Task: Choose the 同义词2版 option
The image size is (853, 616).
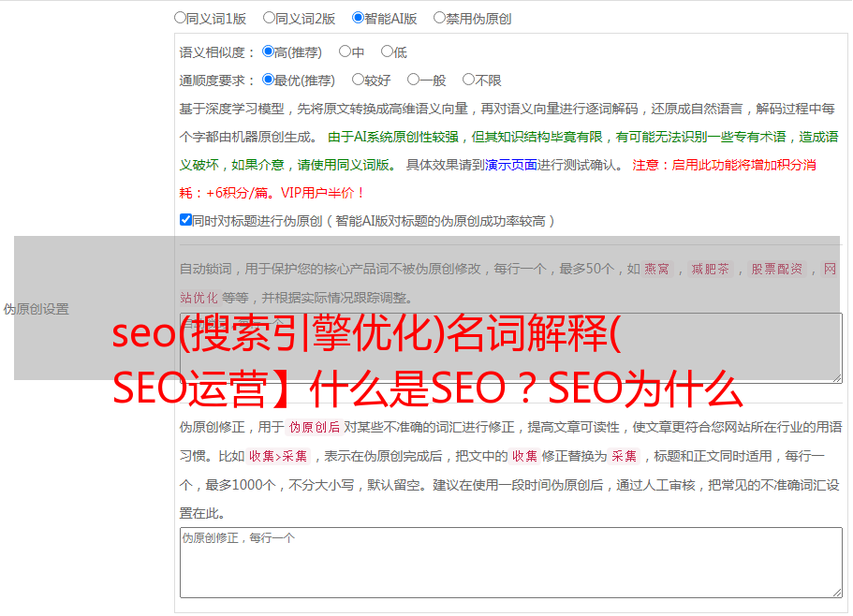Action: [269, 18]
